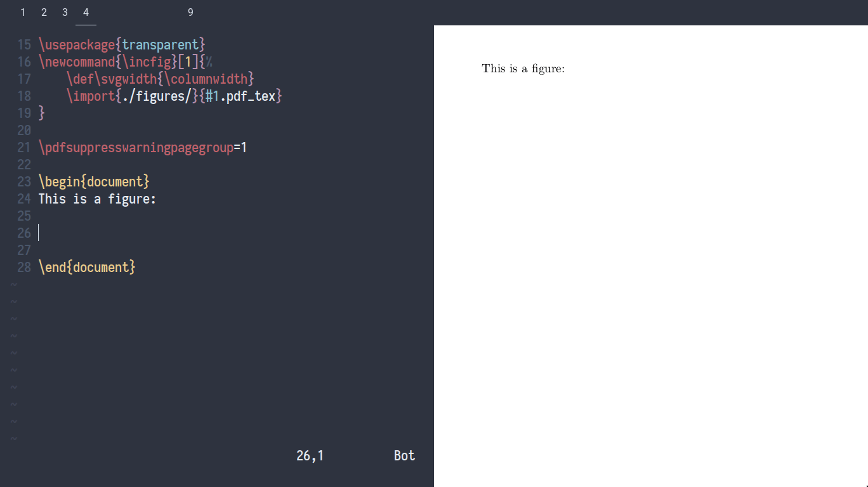This screenshot has width=868, height=487.
Task: Click 'This is a figure:' in the PDF preview
Action: point(523,68)
